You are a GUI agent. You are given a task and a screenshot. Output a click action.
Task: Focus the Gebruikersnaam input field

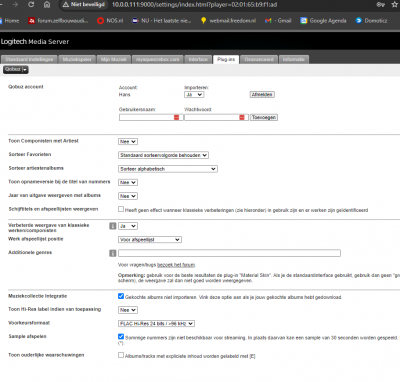point(151,117)
